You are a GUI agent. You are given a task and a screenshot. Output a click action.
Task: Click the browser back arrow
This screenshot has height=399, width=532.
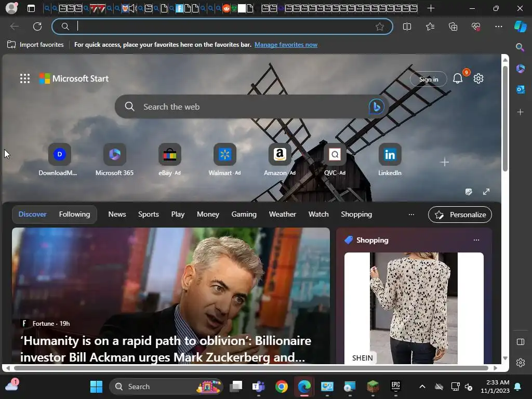click(14, 26)
